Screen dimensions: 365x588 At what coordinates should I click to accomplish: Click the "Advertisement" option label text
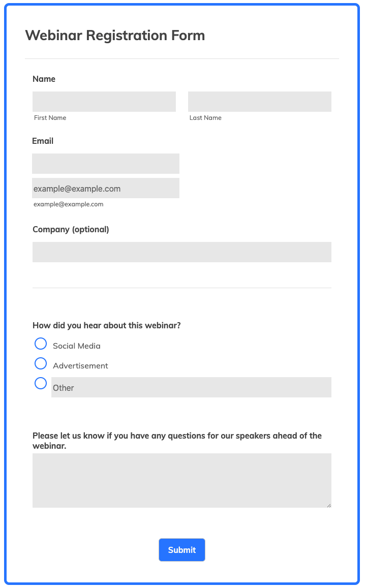pyautogui.click(x=80, y=366)
